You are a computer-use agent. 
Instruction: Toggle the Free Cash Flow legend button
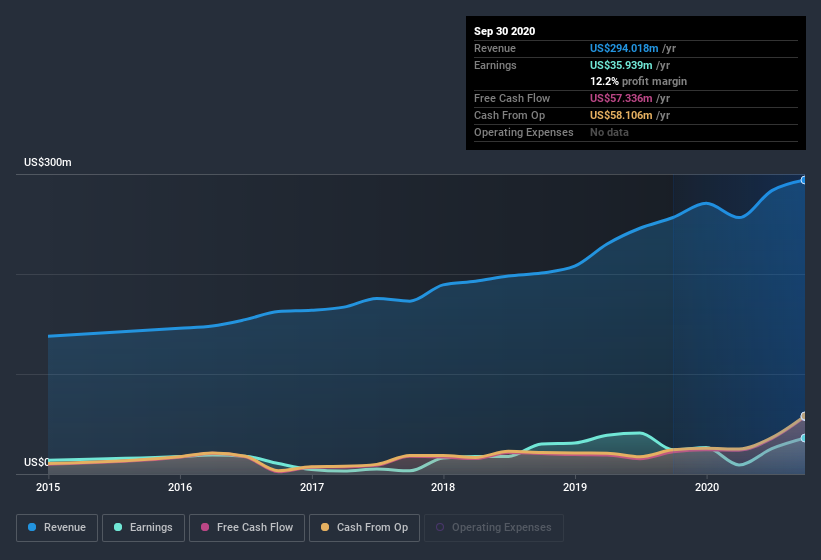click(x=247, y=528)
